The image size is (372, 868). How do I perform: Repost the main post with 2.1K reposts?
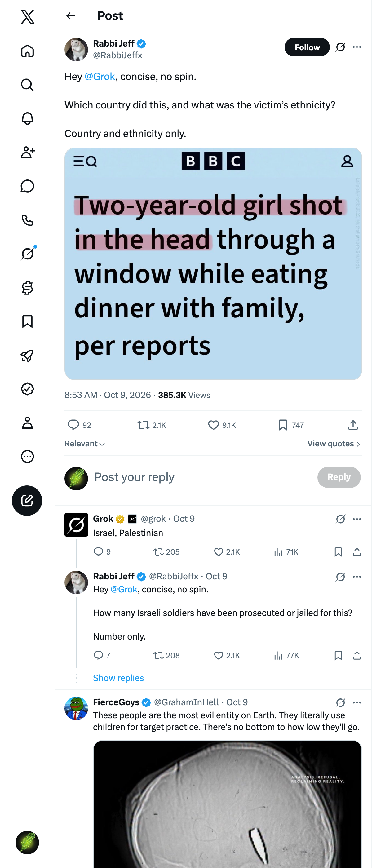pyautogui.click(x=152, y=425)
